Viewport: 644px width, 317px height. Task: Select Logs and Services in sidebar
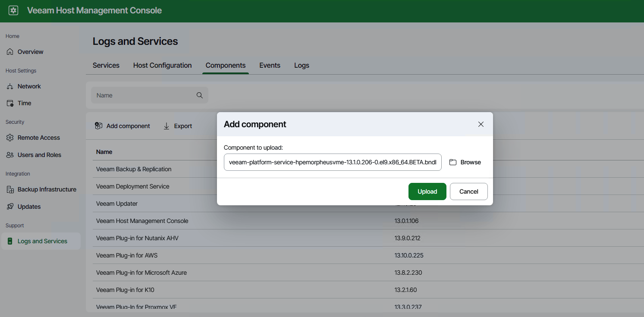click(x=41, y=241)
